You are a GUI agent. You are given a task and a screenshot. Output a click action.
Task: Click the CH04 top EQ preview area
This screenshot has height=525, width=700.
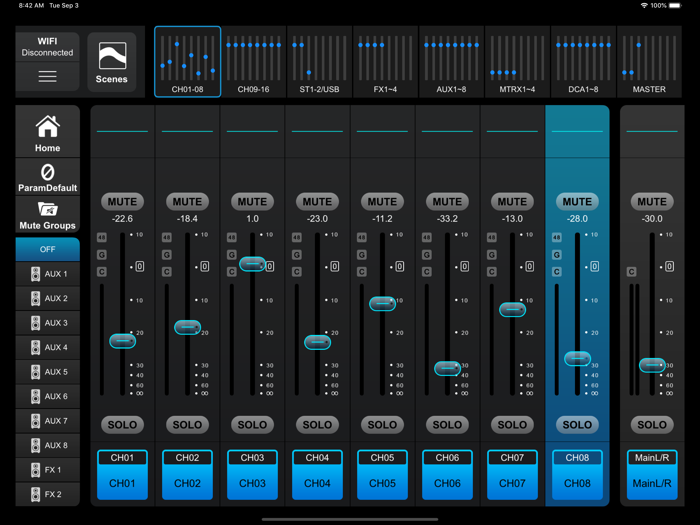317,132
